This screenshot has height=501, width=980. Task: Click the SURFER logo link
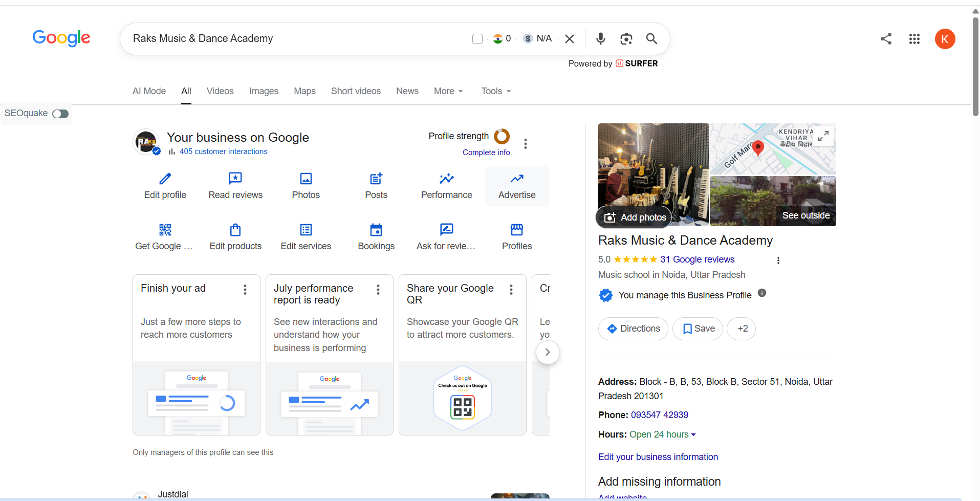point(637,63)
